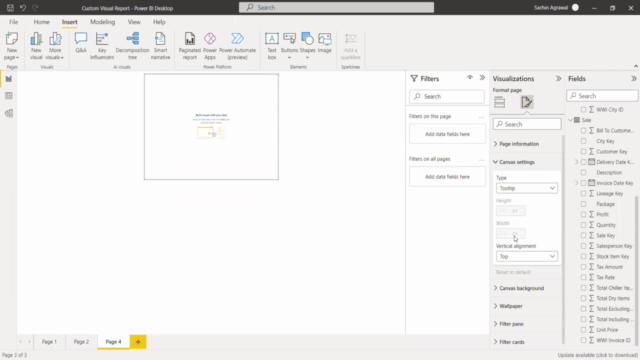This screenshot has width=640, height=360.
Task: Switch to Model view in left sidebar
Action: 9,113
